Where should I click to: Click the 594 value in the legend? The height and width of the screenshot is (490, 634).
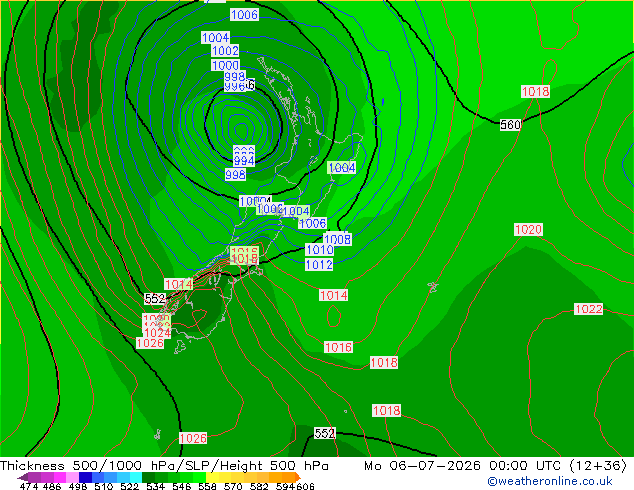coord(285,486)
